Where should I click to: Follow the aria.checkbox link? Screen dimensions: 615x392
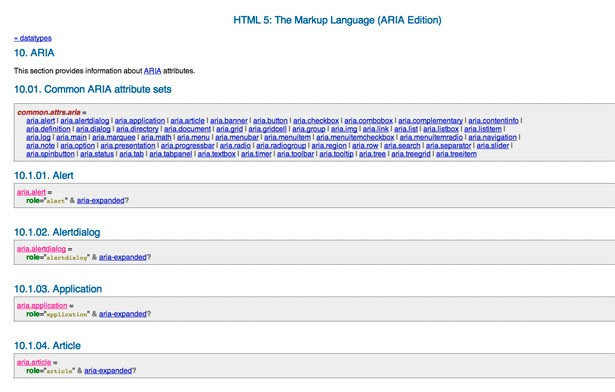(x=316, y=120)
